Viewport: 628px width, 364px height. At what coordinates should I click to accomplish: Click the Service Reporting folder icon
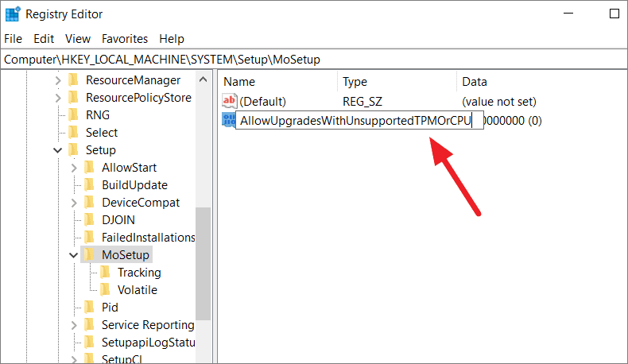click(x=89, y=325)
